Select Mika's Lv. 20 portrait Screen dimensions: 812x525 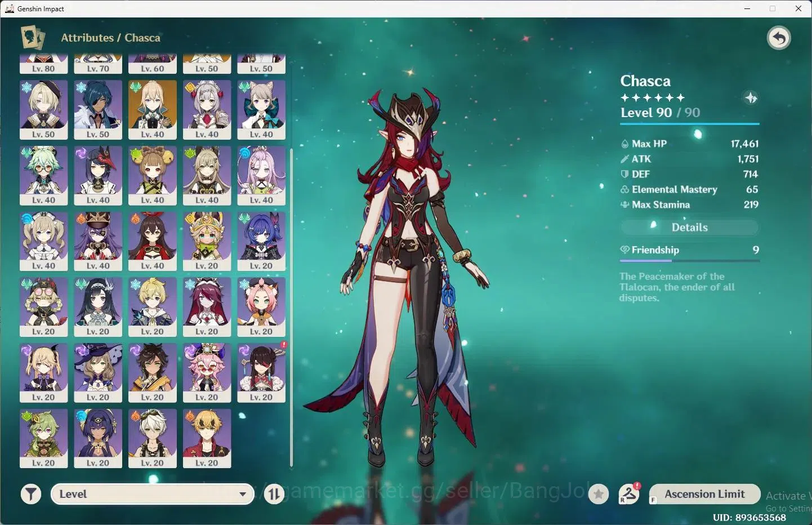[153, 307]
